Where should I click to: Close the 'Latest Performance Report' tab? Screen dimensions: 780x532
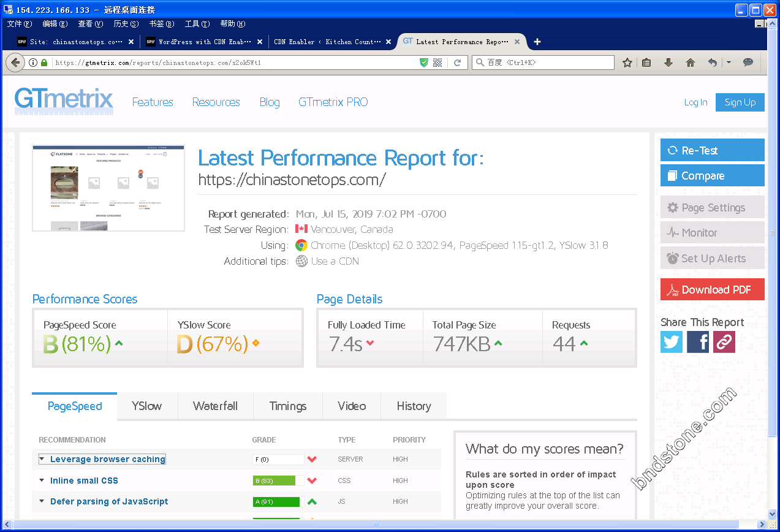tap(517, 42)
